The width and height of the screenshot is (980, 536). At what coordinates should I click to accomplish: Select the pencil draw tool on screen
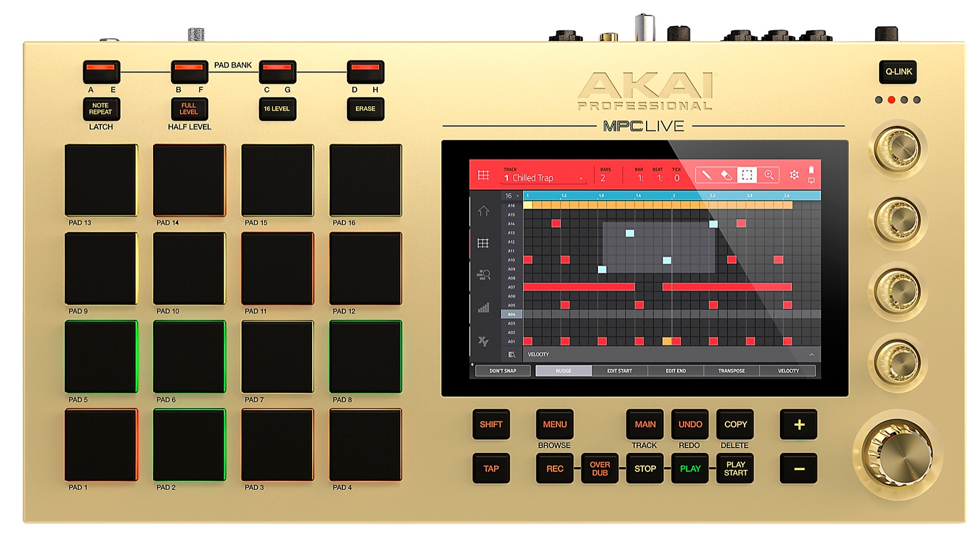pos(706,175)
